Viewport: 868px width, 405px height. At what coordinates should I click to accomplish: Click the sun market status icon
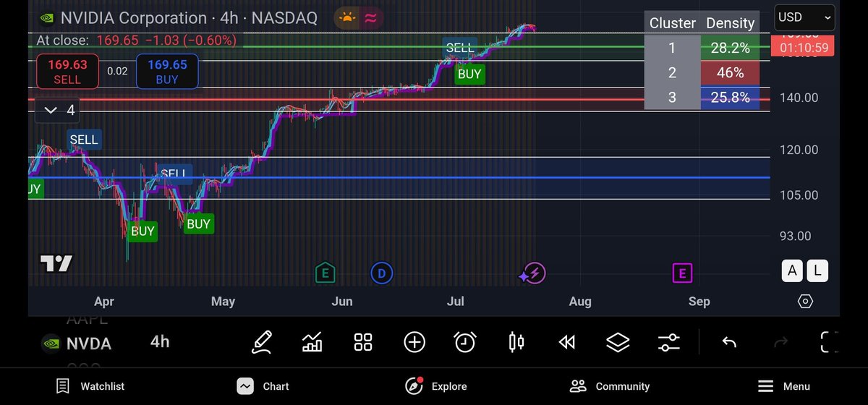click(x=347, y=18)
